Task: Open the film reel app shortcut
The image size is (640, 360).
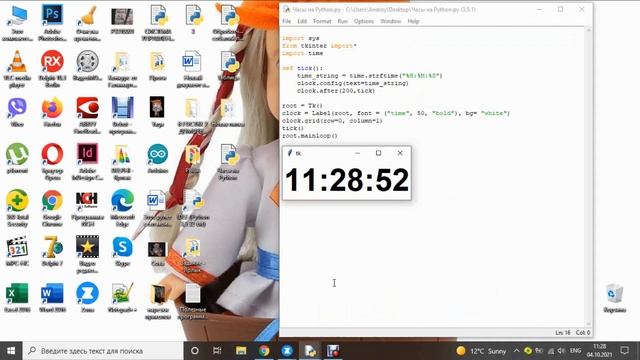Action: click(x=87, y=66)
